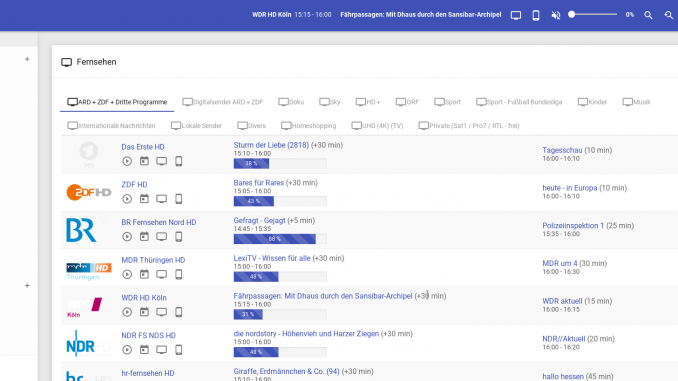Click the NDR channel logo
Viewport: 678px width, 381px height.
tap(80, 344)
